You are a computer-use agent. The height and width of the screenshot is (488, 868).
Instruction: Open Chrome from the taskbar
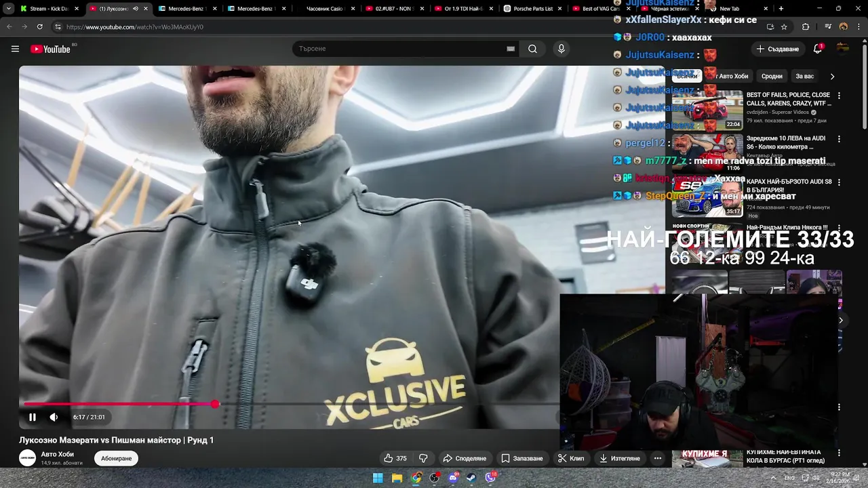click(x=416, y=478)
